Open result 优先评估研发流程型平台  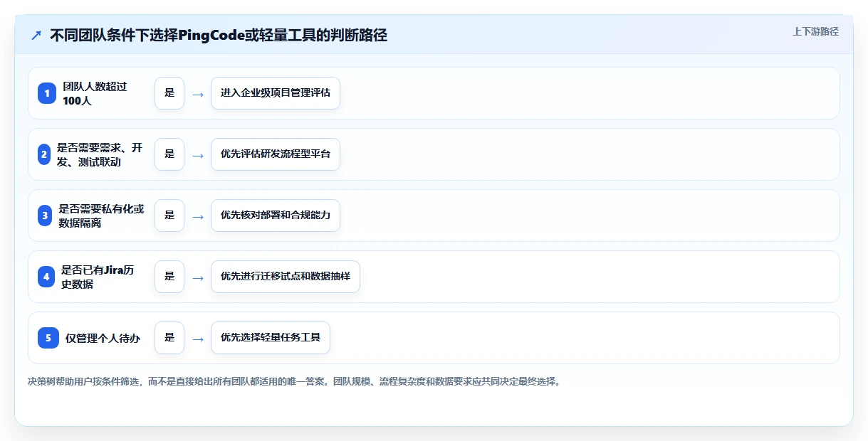(276, 154)
